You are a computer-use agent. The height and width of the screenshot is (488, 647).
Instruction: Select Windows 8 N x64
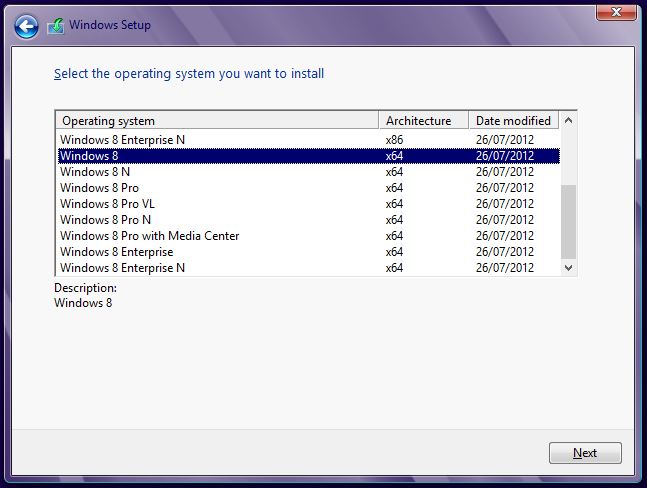[x=309, y=172]
